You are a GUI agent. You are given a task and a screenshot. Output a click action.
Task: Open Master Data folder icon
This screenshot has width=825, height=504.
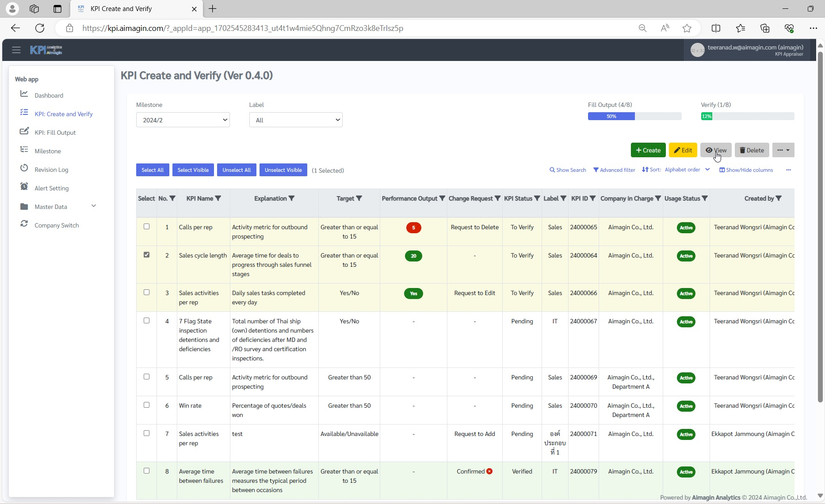[x=24, y=205]
